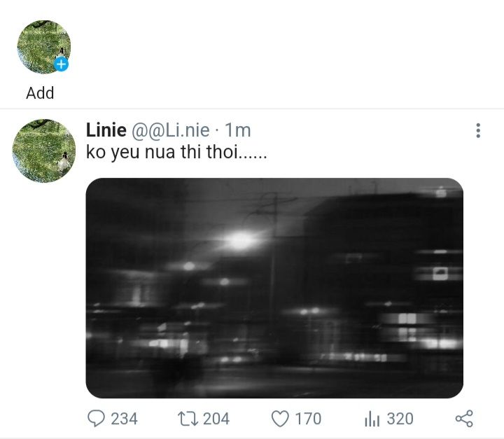Open the Linie display name
Image resolution: width=504 pixels, height=439 pixels.
[x=106, y=130]
